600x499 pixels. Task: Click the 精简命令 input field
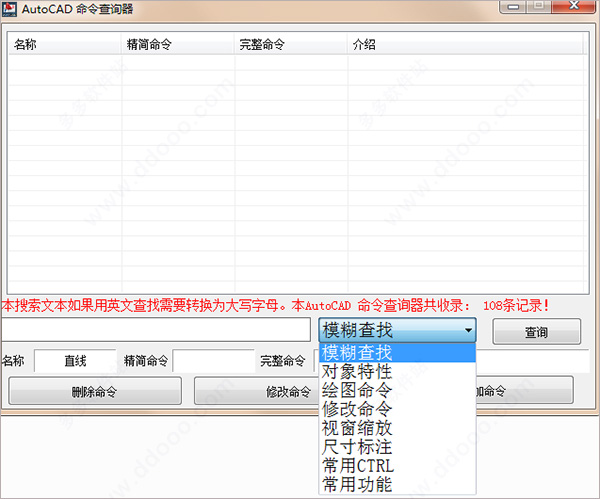tap(214, 360)
